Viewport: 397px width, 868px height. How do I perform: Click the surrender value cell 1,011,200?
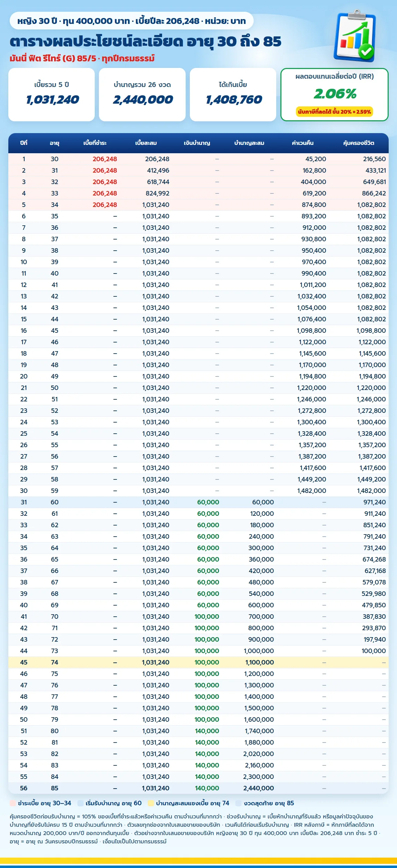point(313,285)
